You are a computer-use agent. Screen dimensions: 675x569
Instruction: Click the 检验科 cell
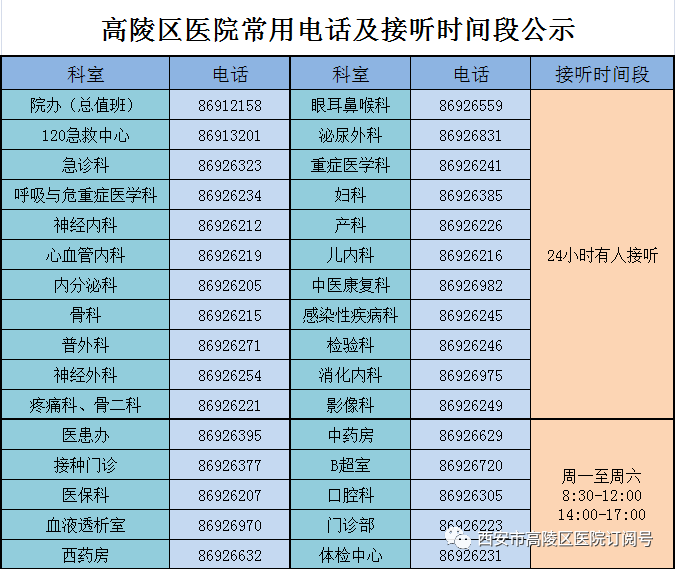350,345
